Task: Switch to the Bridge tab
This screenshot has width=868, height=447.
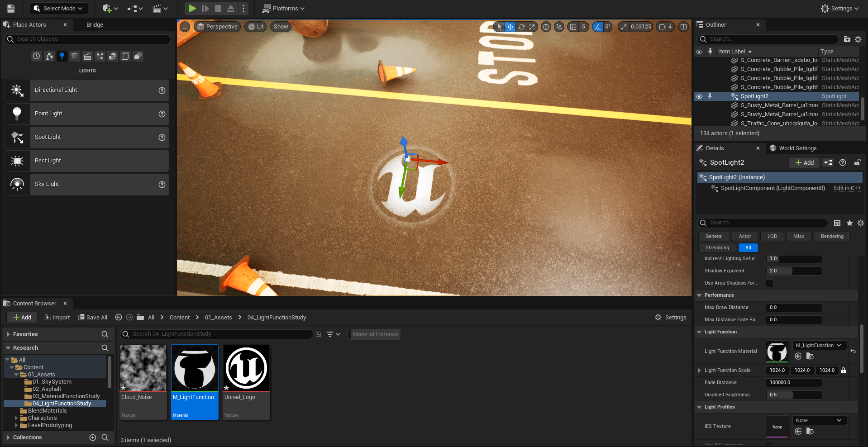Action: [95, 24]
